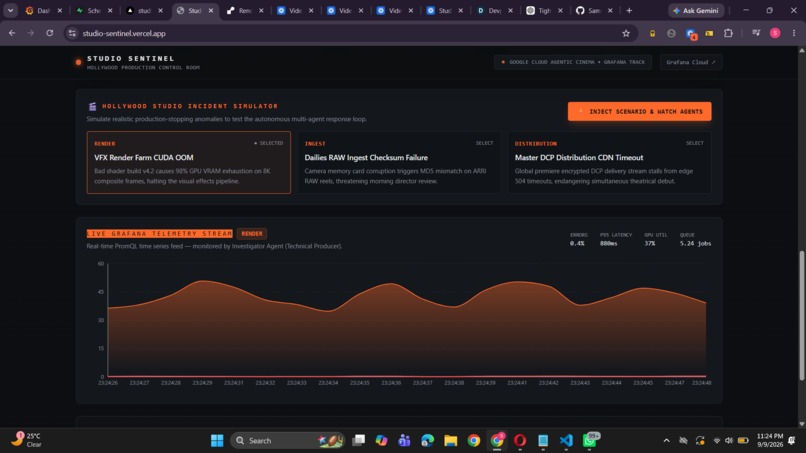Open Microsoft Teams from taskbar
The width and height of the screenshot is (806, 453).
[x=405, y=441]
